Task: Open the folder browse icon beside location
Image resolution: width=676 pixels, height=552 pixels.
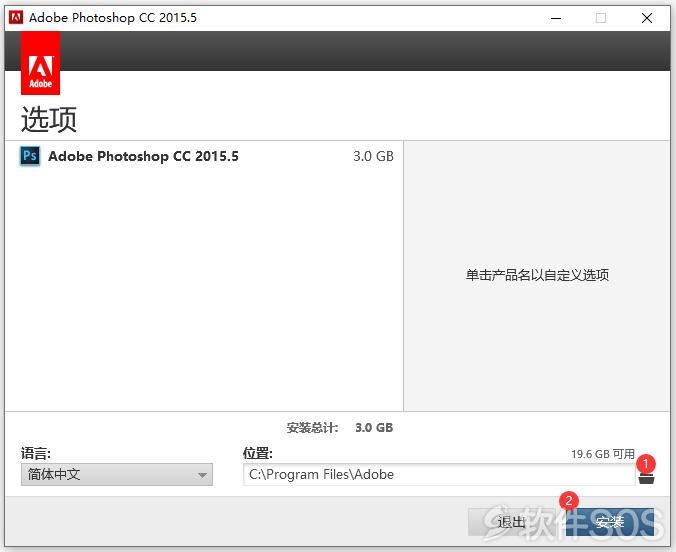Action: coord(646,479)
